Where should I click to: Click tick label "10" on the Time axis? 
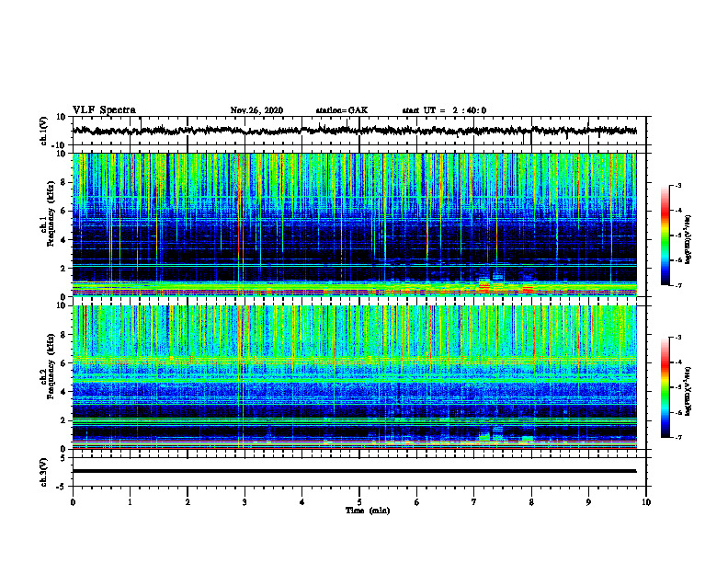click(x=646, y=502)
